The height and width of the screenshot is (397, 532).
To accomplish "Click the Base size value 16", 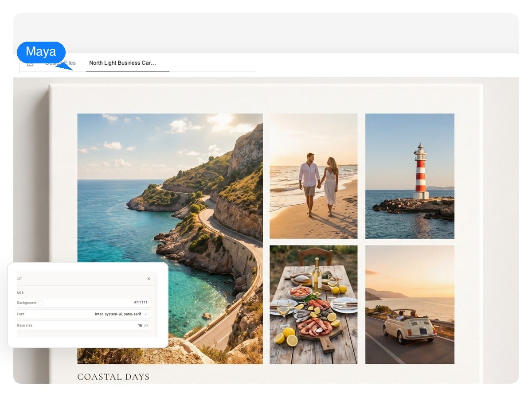I will coord(140,325).
